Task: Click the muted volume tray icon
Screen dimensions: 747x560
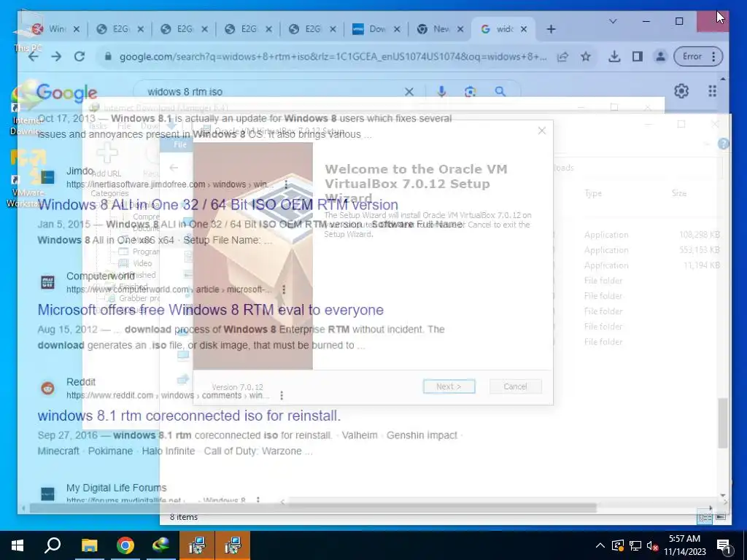Action: tap(652, 545)
